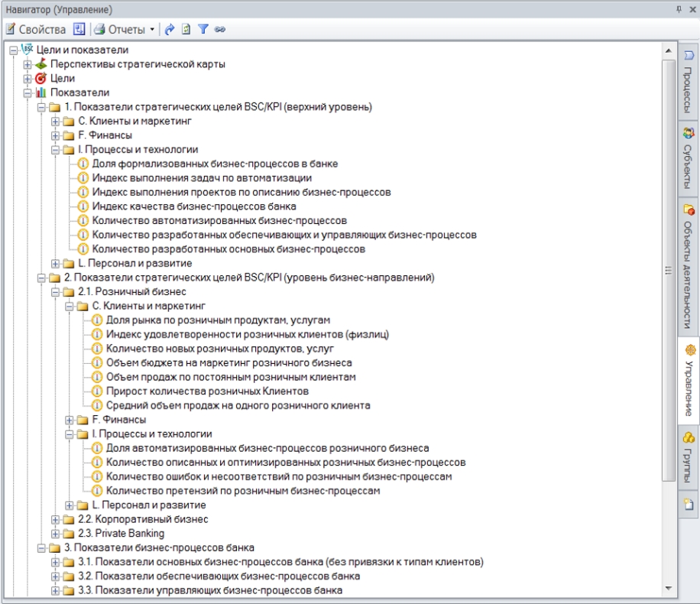Click the scrollbar down arrow
The image size is (700, 604).
(669, 589)
